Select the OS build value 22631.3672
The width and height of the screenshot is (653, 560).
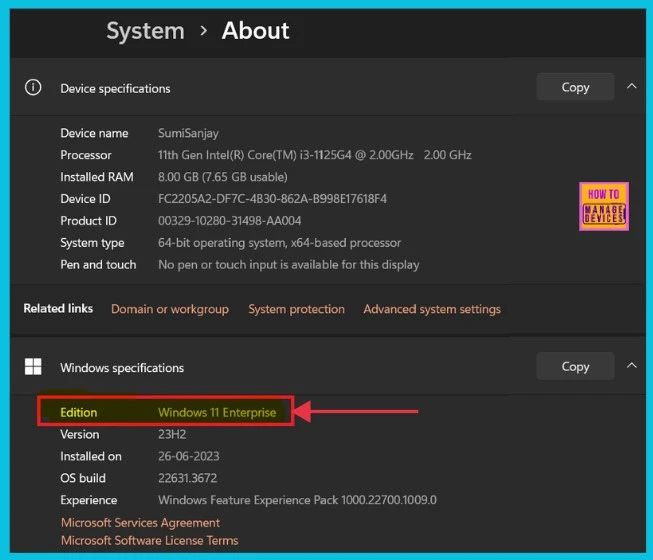coord(187,478)
